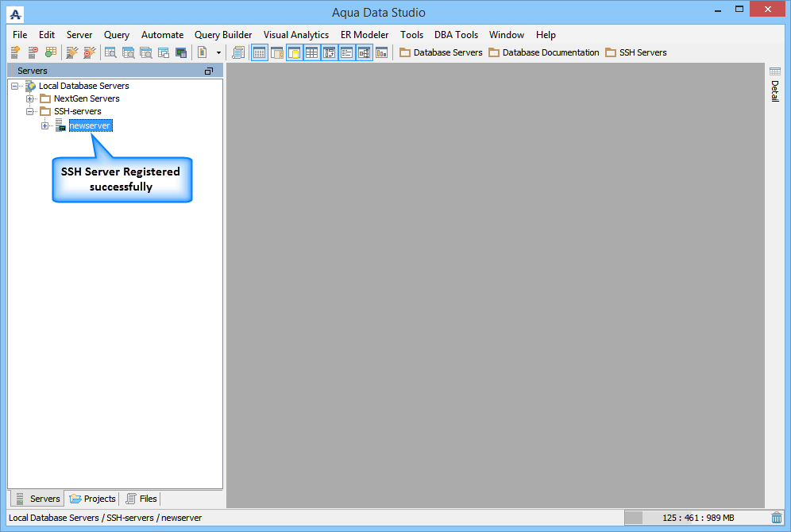
Task: Open the Database Servers folder shortcut
Action: coord(441,52)
